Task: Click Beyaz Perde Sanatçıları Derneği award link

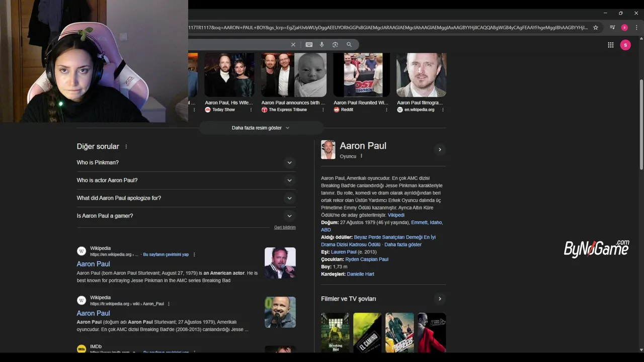Action: coord(378,241)
